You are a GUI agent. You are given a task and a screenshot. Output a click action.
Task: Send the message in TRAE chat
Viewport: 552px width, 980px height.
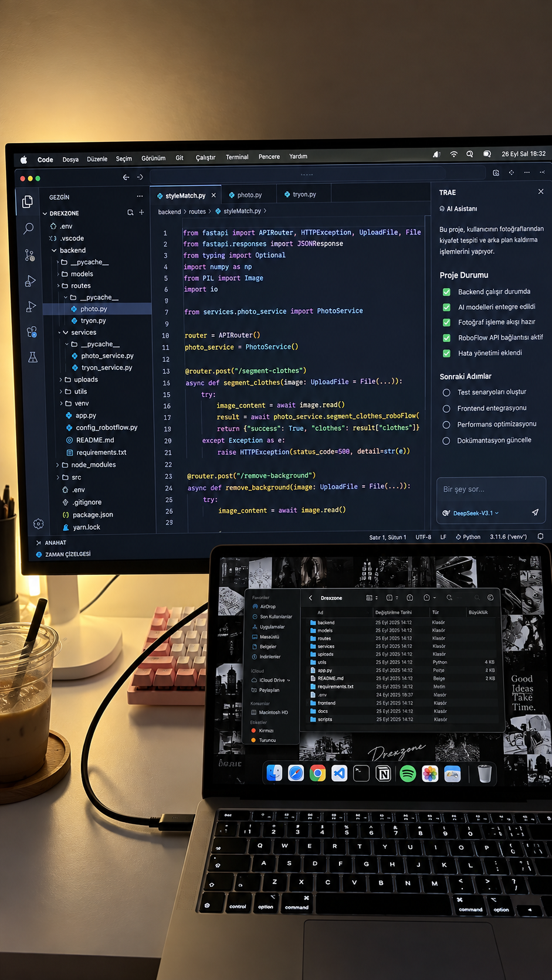coord(535,512)
